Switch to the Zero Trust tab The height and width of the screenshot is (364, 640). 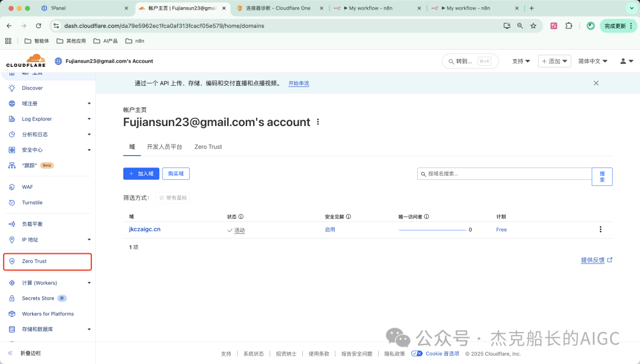(x=208, y=147)
